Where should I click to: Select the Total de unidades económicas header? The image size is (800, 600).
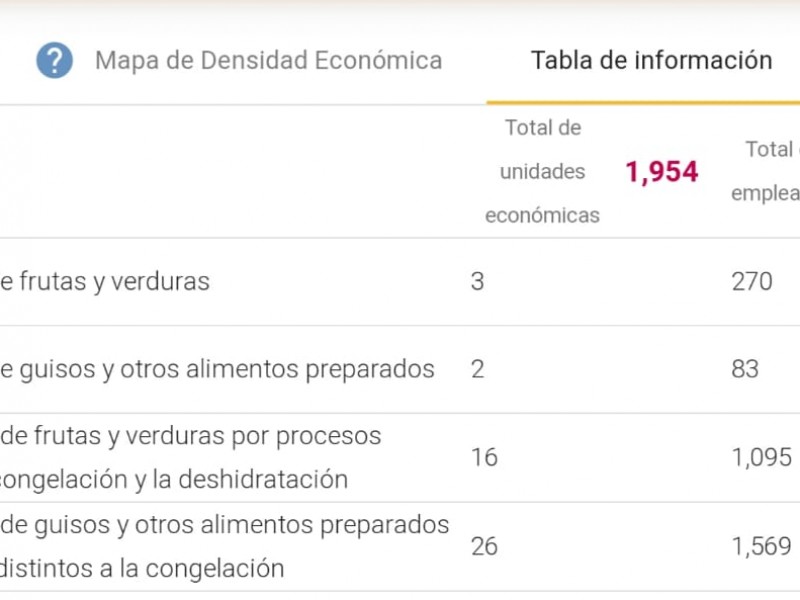click(542, 171)
